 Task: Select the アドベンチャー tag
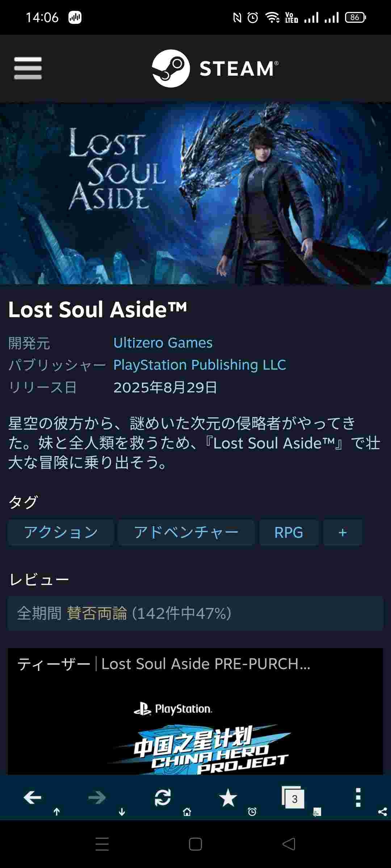[186, 532]
